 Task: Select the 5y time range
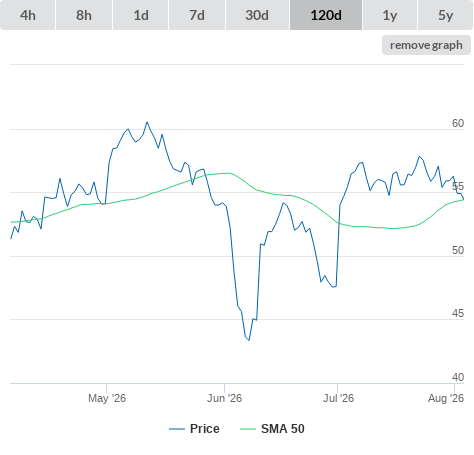(x=445, y=15)
